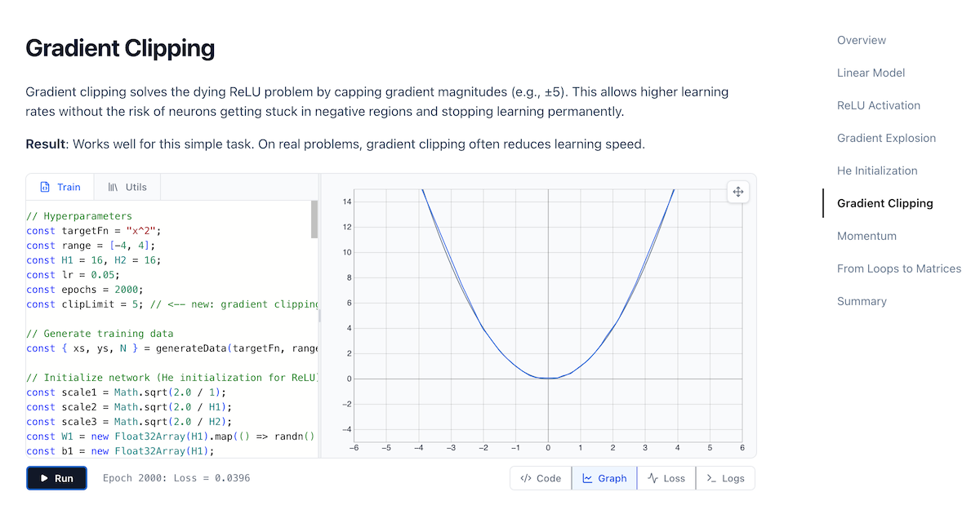The image size is (980, 514).
Task: Click the pan/move icon on the graph
Action: coord(737,191)
